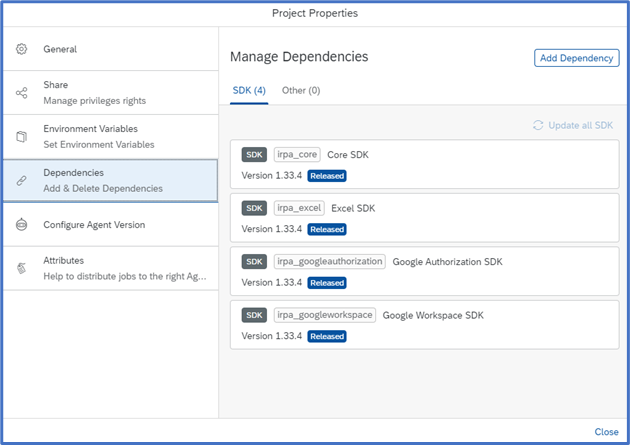This screenshot has width=630, height=445.
Task: Click the Attributes tag icon
Action: (21, 268)
